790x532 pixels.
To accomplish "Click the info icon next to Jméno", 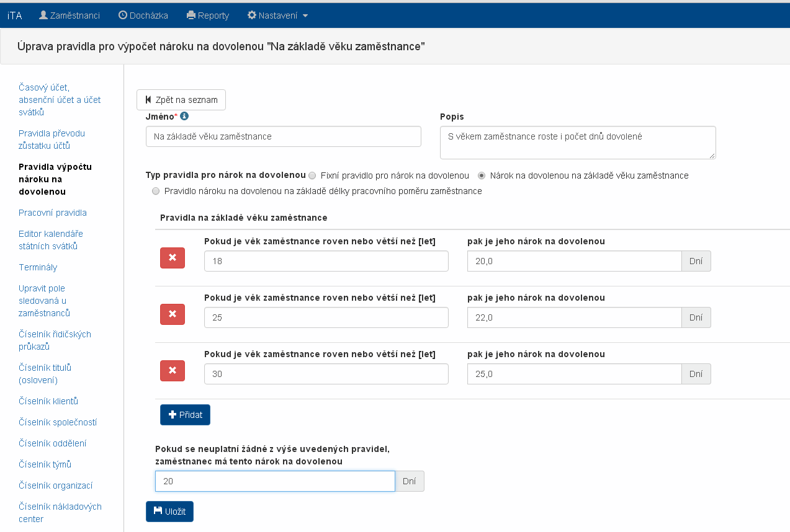I will 184,116.
